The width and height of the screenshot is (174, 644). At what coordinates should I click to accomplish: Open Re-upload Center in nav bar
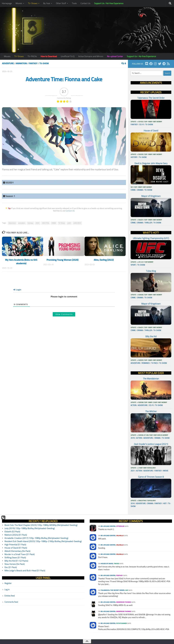point(115,56)
